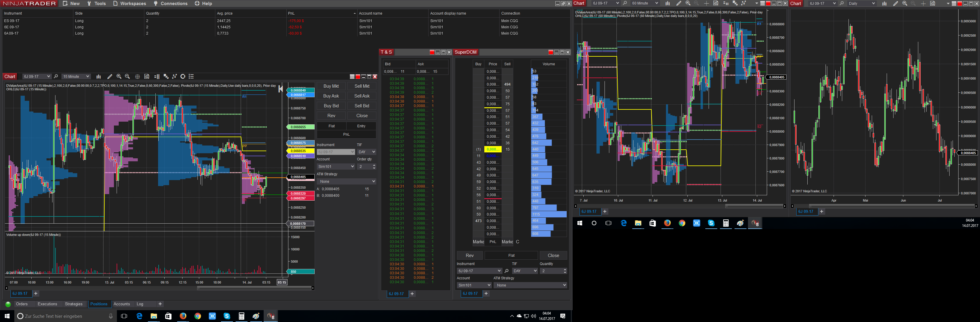Open ATM Strategy dropdown in Chart Trader
980x322 pixels.
click(x=347, y=181)
